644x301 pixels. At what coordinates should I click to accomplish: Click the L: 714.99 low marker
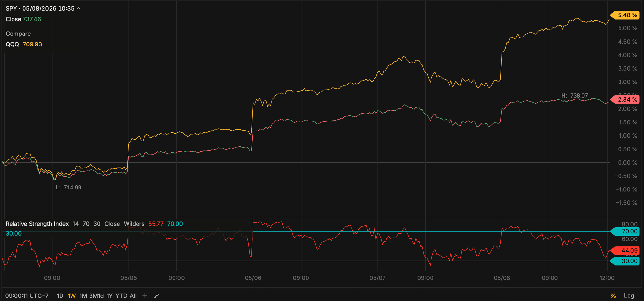(68, 187)
